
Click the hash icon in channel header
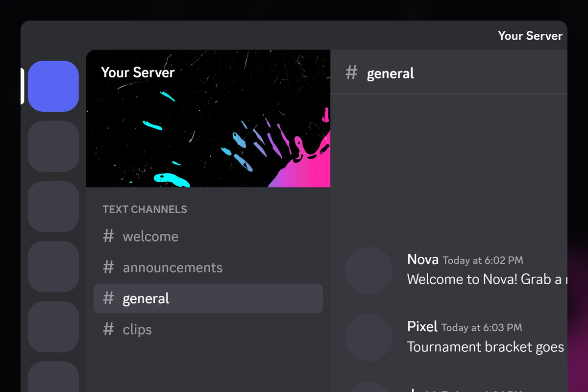pyautogui.click(x=351, y=73)
